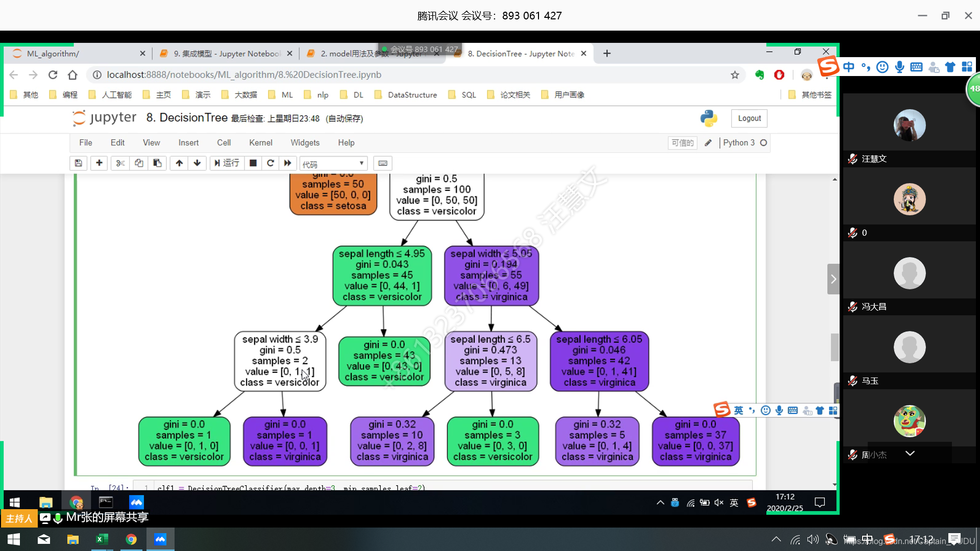This screenshot has height=551, width=980.
Task: Move selected cell up arrow
Action: tap(179, 163)
